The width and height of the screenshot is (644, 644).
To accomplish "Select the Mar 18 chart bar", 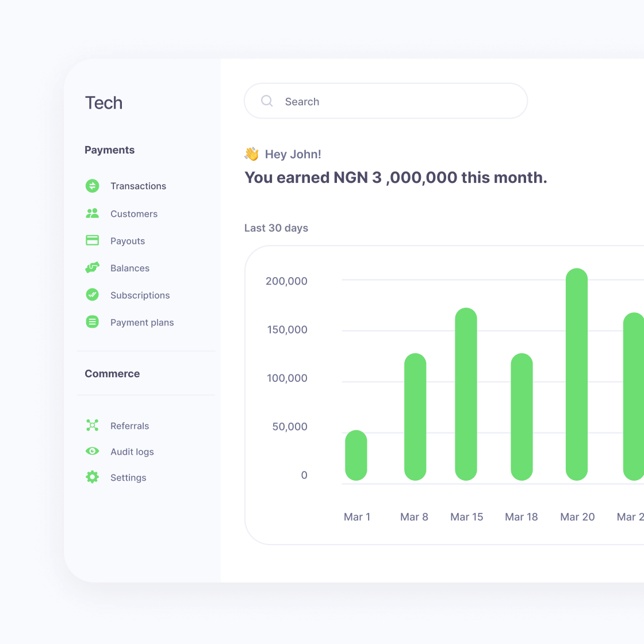I will tap(522, 417).
